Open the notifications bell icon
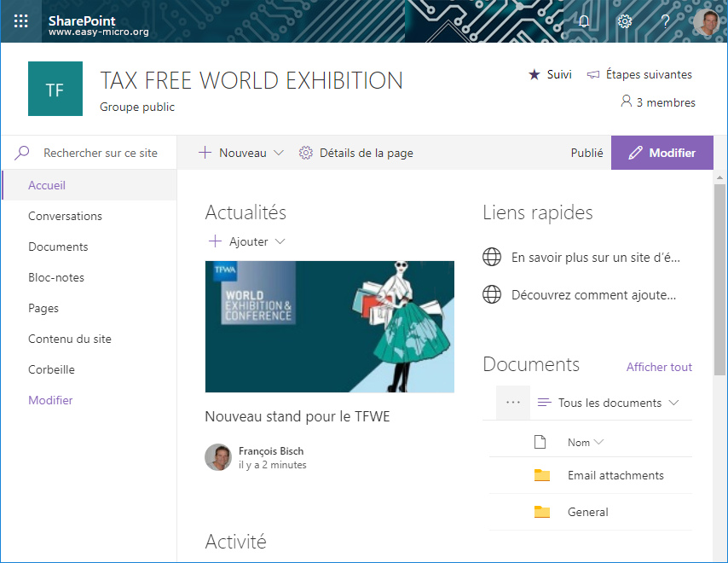The width and height of the screenshot is (728, 563). pyautogui.click(x=584, y=21)
